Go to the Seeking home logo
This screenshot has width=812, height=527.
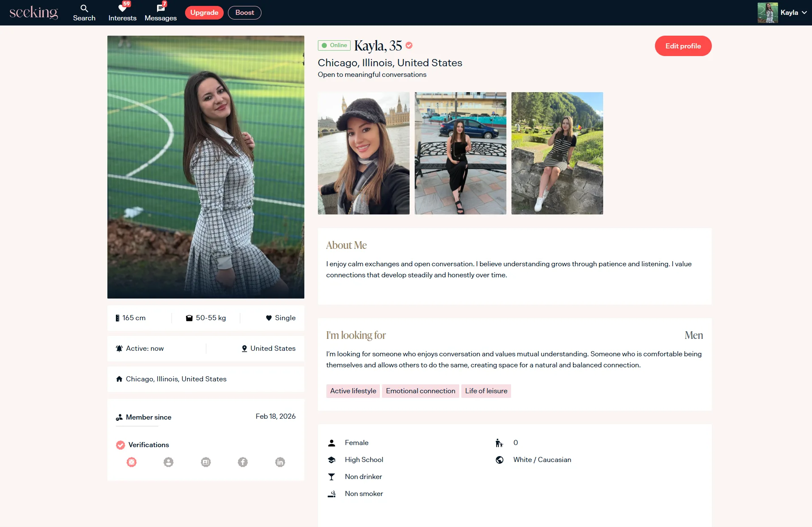(x=34, y=13)
